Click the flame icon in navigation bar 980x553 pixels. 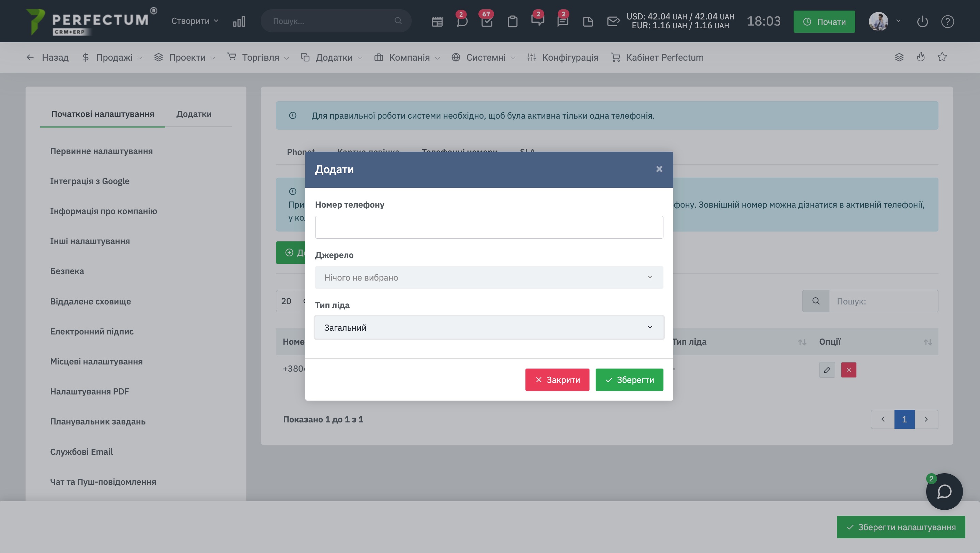(x=921, y=57)
